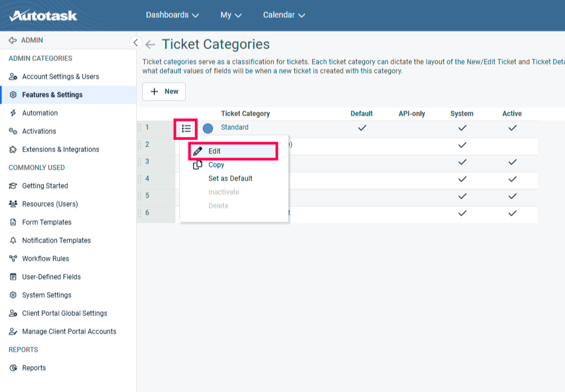Expand the My dropdown in top bar
This screenshot has height=392, width=565.
click(x=231, y=15)
